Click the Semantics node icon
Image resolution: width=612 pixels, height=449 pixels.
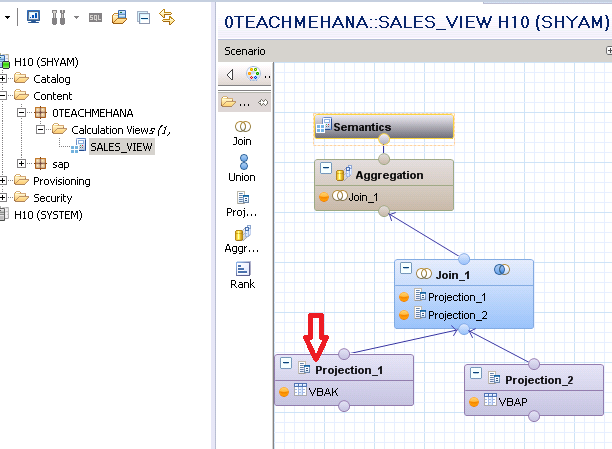(324, 125)
